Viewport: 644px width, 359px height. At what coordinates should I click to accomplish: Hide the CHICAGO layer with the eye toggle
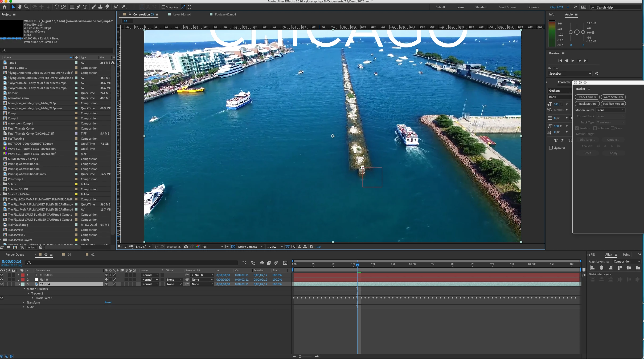coord(2,275)
